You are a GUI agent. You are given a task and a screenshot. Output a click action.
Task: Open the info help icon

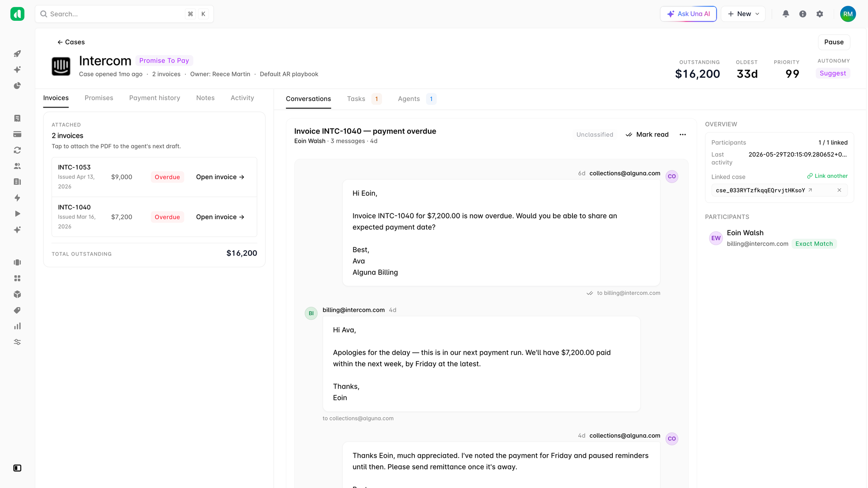803,14
